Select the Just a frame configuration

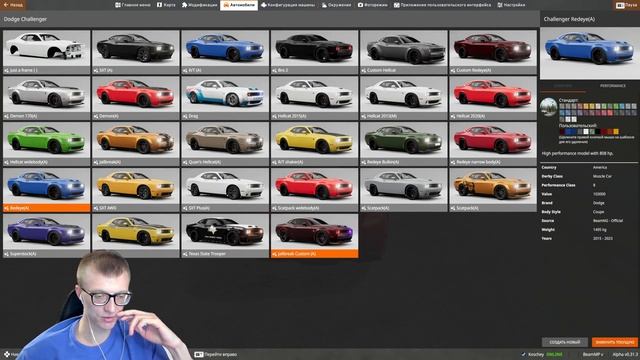(47, 52)
